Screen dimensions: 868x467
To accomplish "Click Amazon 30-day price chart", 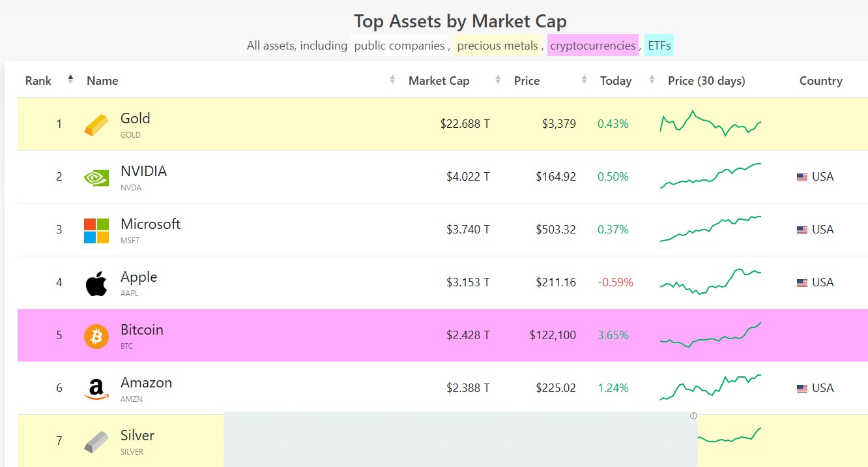I will (710, 387).
